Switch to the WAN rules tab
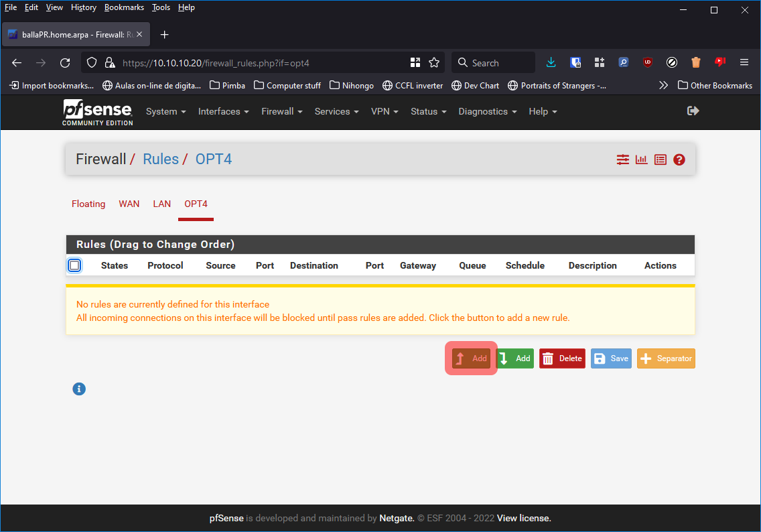The image size is (761, 532). tap(129, 204)
